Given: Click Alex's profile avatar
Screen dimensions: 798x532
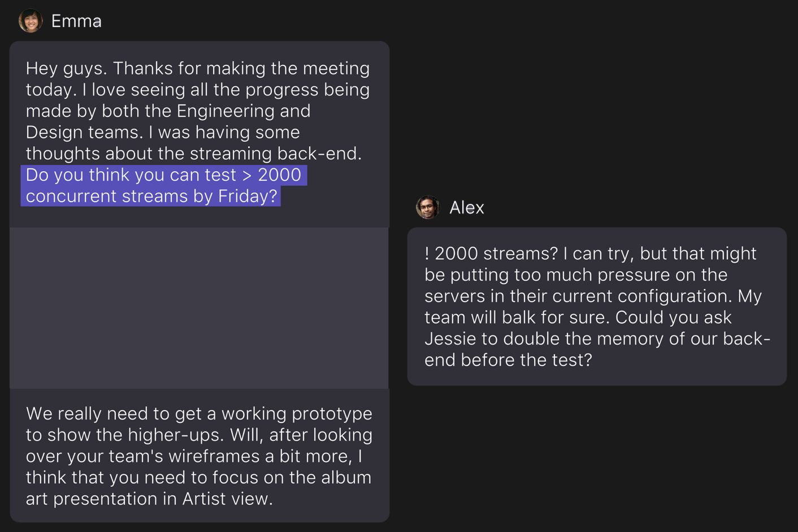Looking at the screenshot, I should 427,207.
